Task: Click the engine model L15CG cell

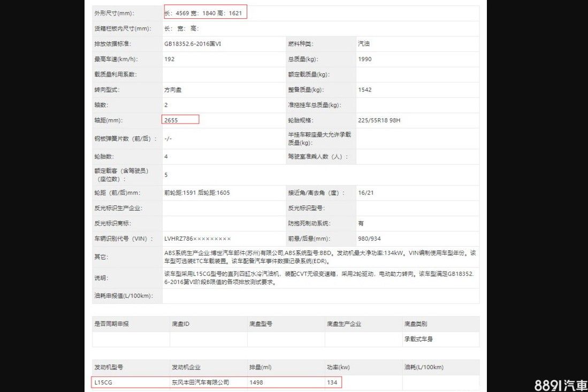Action: 103,382
